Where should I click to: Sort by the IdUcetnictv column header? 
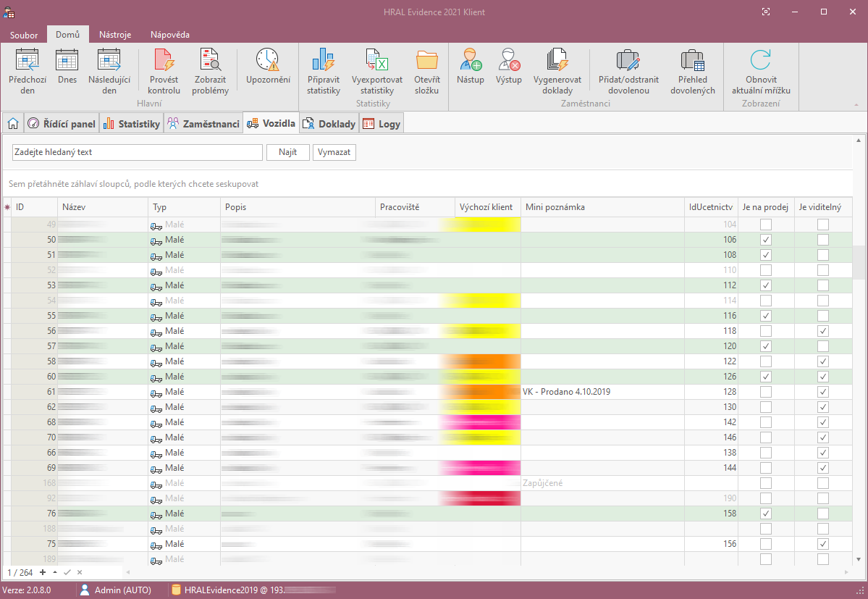[x=712, y=207]
